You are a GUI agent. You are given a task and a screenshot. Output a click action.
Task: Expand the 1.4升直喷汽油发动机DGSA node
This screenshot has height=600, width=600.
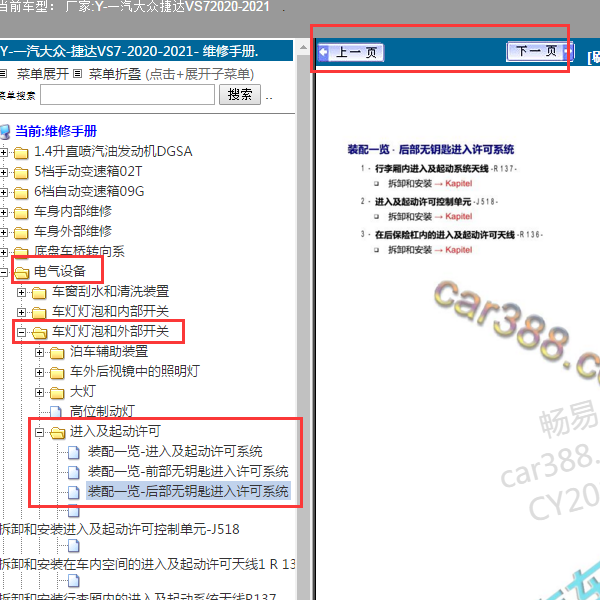point(4,152)
